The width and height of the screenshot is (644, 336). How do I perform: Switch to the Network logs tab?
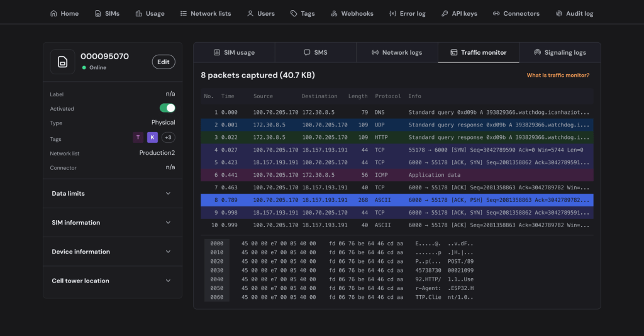click(397, 53)
